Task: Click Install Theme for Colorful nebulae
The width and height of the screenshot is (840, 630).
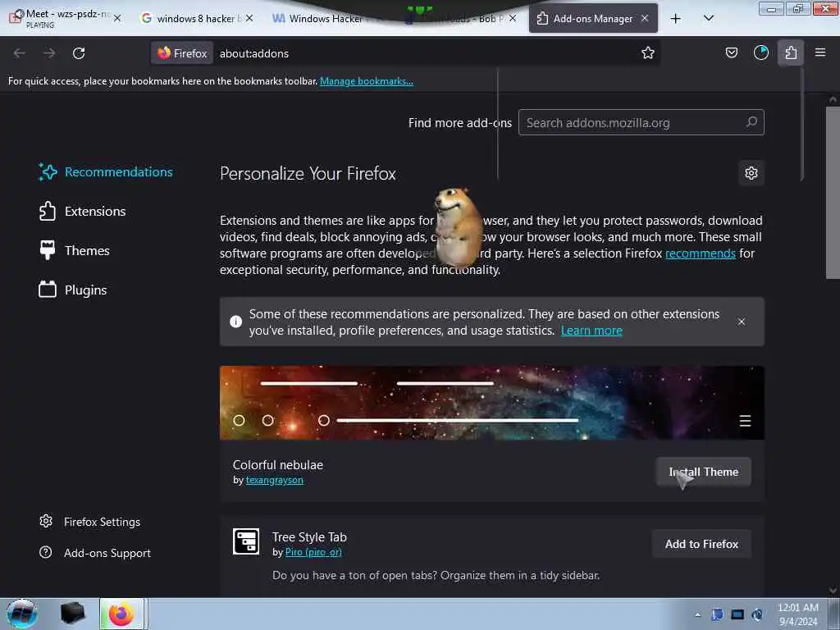Action: pyautogui.click(x=703, y=472)
